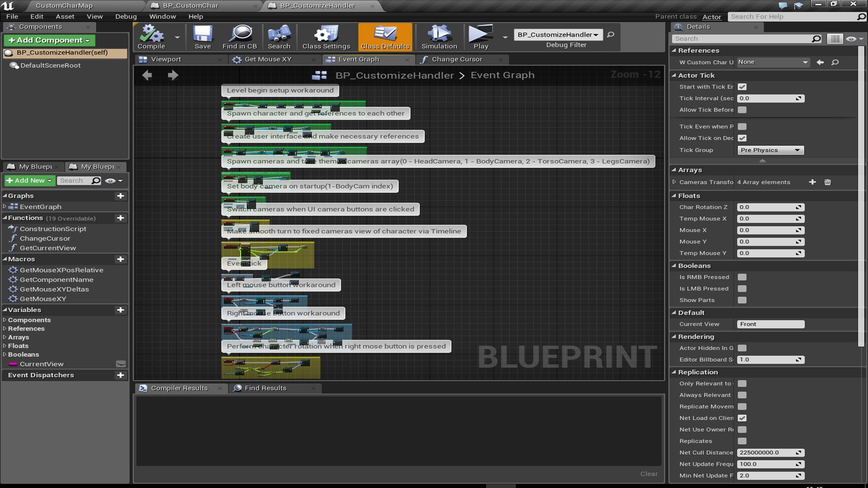Compile the blueprint

click(x=151, y=37)
